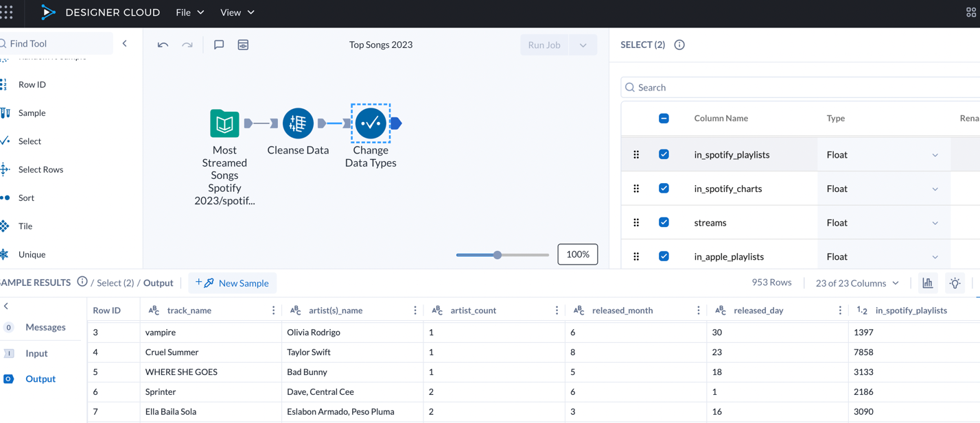Viewport: 980px width, 423px height.
Task: Open the Run Job options dropdown arrow
Action: coord(583,45)
